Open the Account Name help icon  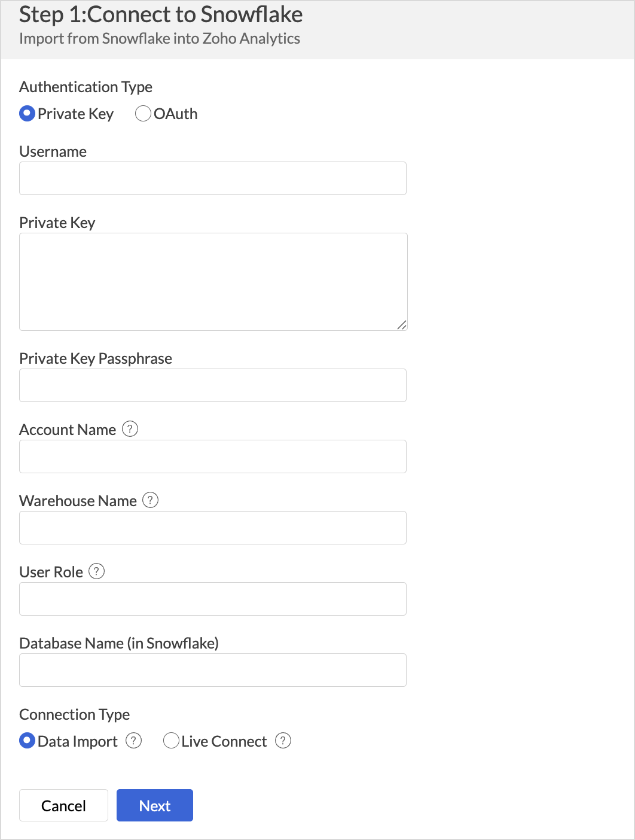130,429
